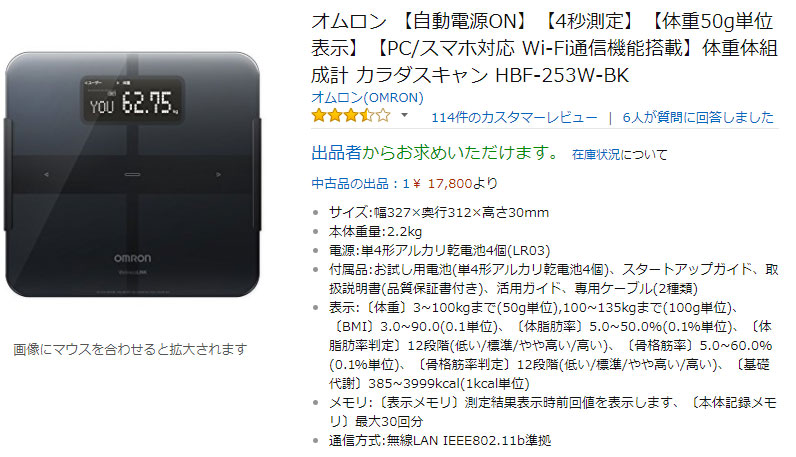Click the empty fifth rating star
The width and height of the screenshot is (796, 457).
[x=383, y=116]
